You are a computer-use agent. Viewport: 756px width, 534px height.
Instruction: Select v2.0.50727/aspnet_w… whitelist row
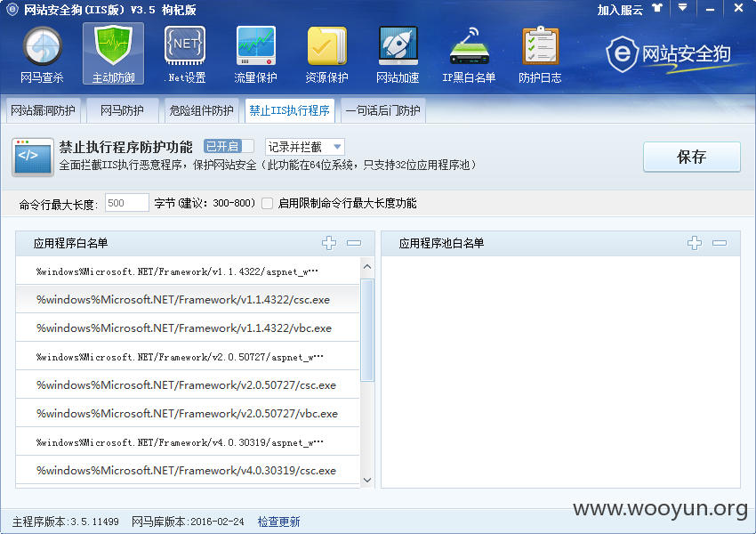click(188, 357)
